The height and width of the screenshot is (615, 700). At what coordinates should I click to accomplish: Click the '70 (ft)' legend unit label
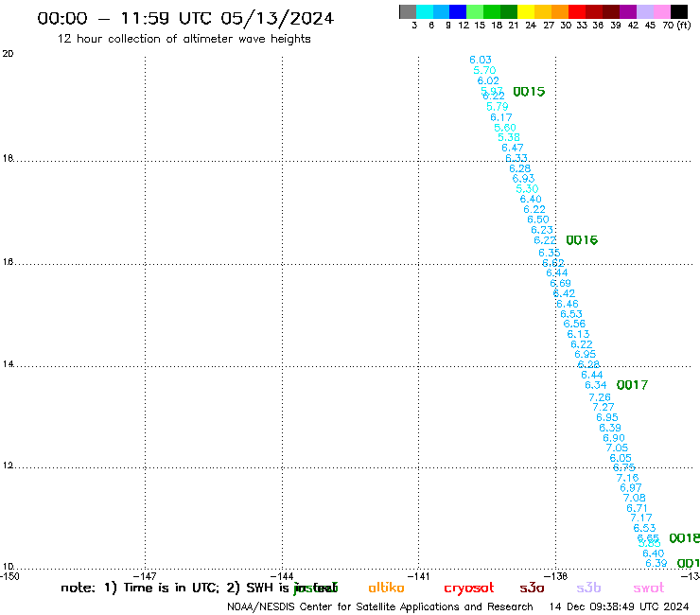[676, 25]
